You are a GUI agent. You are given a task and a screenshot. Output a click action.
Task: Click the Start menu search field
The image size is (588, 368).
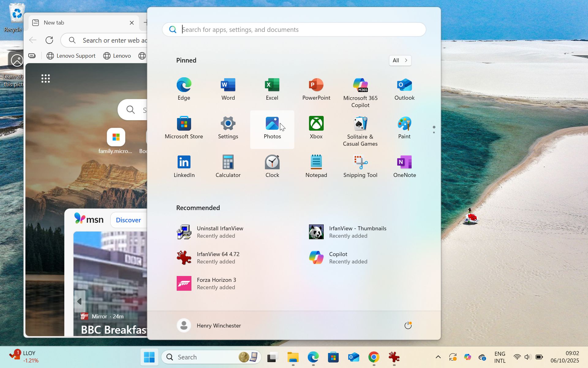click(x=294, y=30)
